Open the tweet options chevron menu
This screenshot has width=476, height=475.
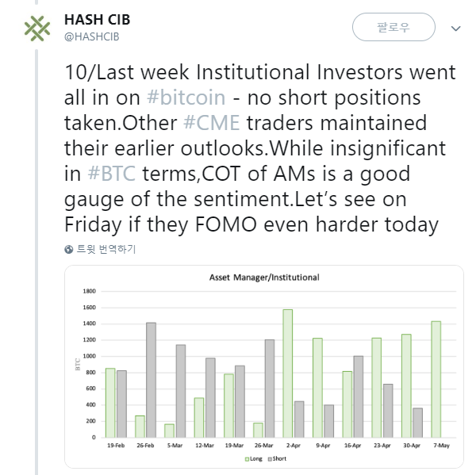point(455,29)
